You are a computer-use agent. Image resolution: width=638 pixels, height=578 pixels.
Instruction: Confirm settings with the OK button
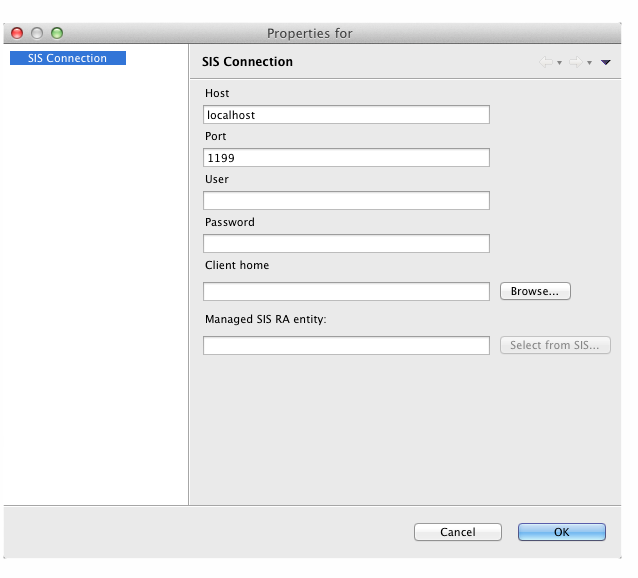pyautogui.click(x=561, y=532)
